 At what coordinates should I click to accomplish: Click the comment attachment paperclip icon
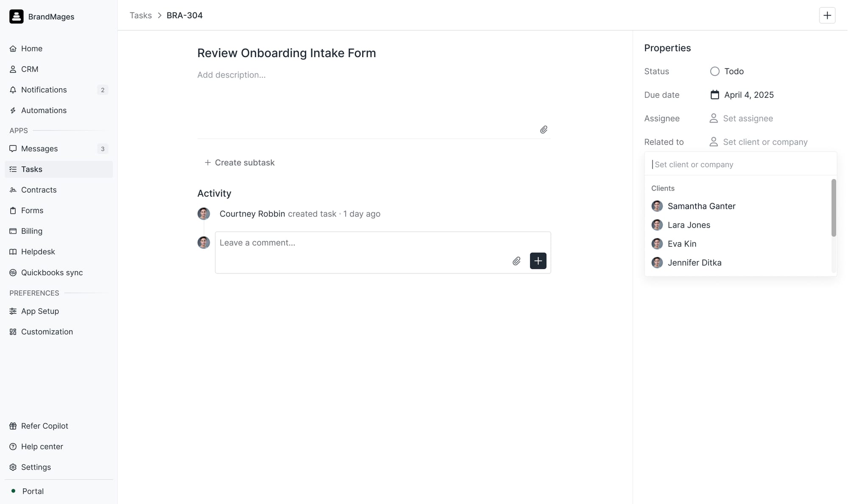point(516,261)
